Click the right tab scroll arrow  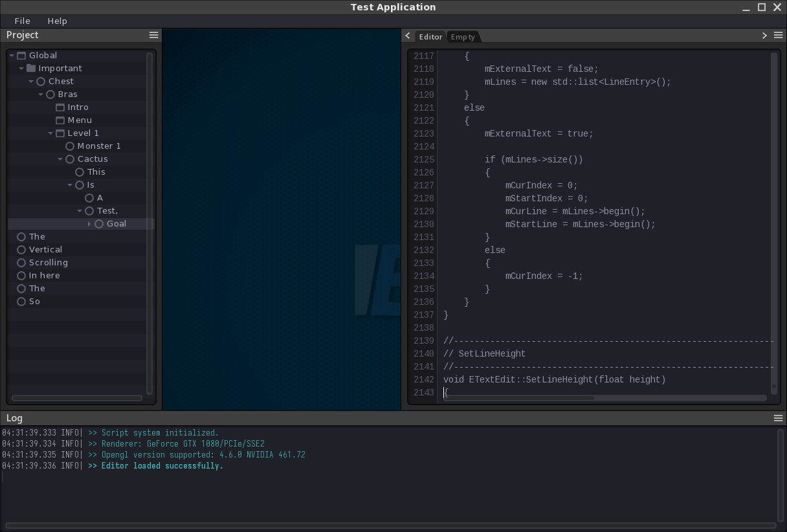tap(764, 36)
